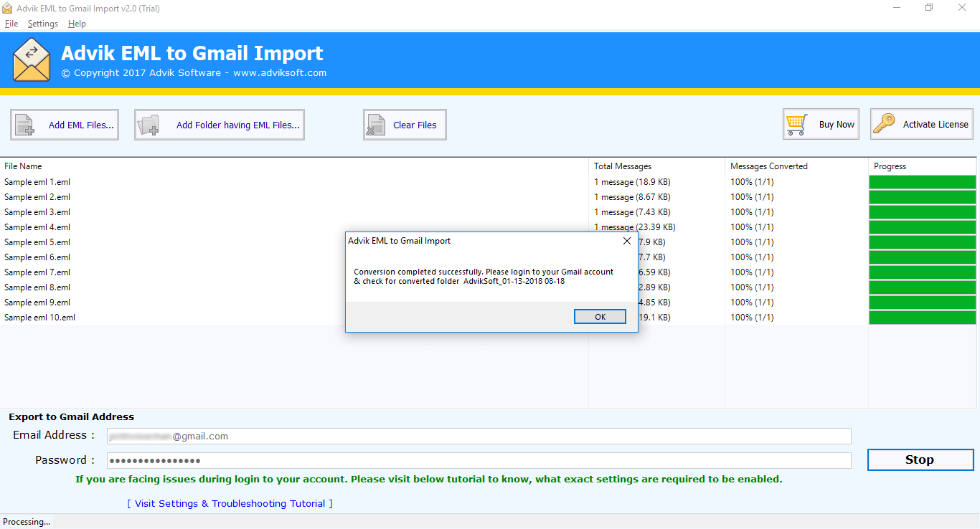Click the Add EML Files... label
This screenshot has height=529, width=980.
81,125
